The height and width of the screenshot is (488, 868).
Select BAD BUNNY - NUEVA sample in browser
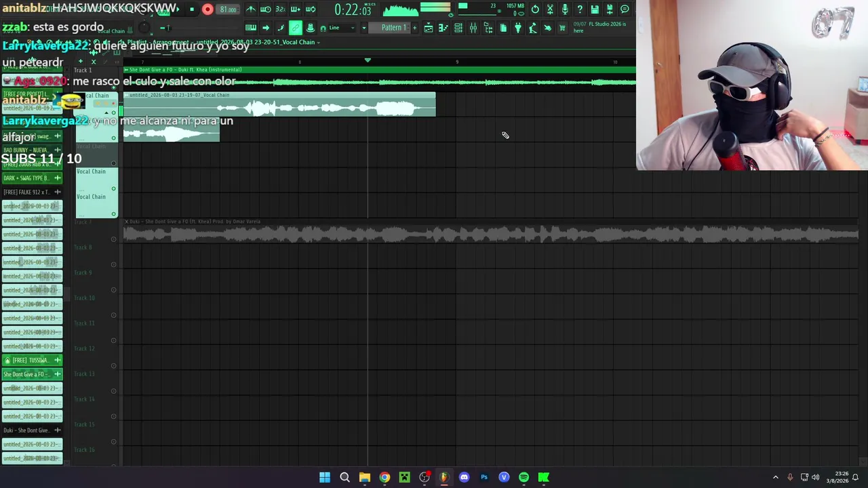(32, 150)
